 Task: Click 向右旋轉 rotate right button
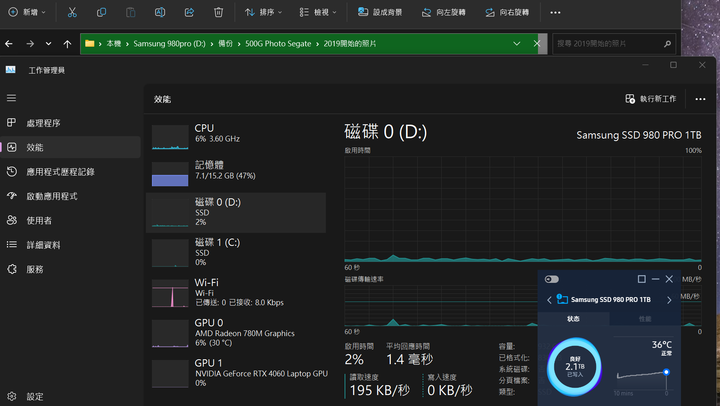point(507,12)
